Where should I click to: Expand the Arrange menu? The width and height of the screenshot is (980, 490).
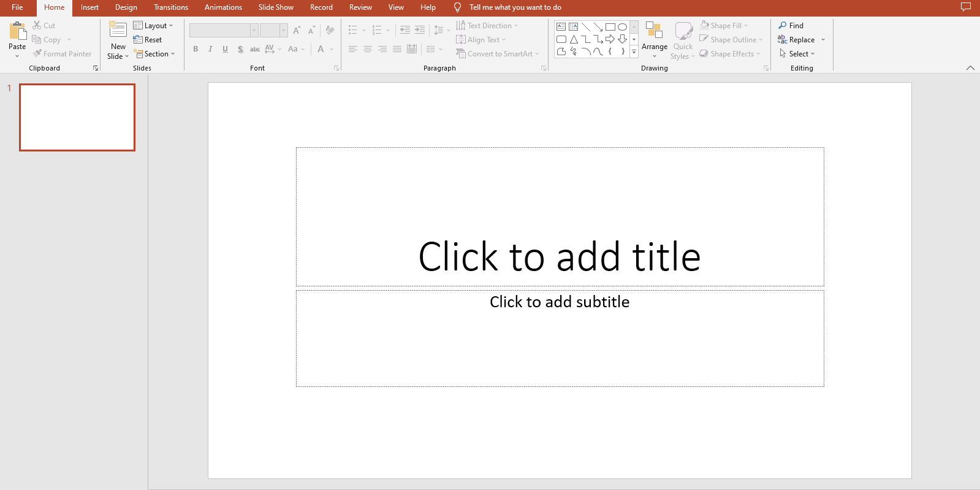655,40
